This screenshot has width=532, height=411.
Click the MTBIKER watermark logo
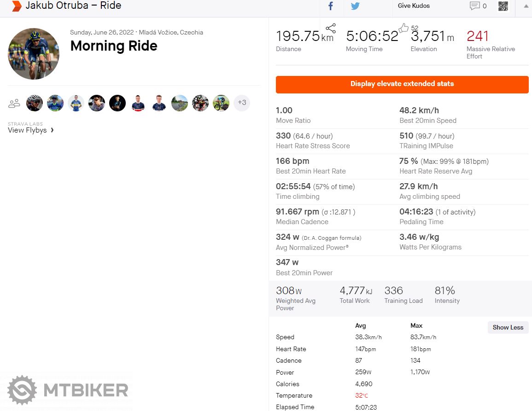coord(68,390)
